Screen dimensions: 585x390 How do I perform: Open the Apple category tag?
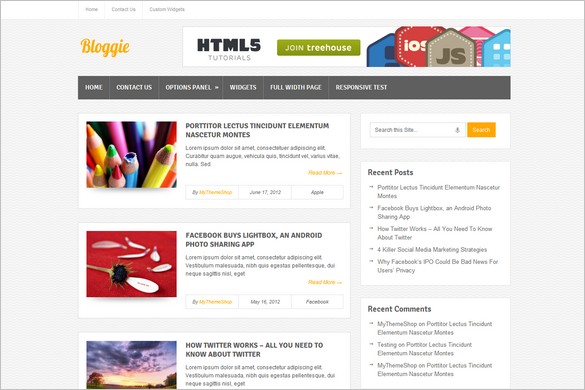pos(317,193)
